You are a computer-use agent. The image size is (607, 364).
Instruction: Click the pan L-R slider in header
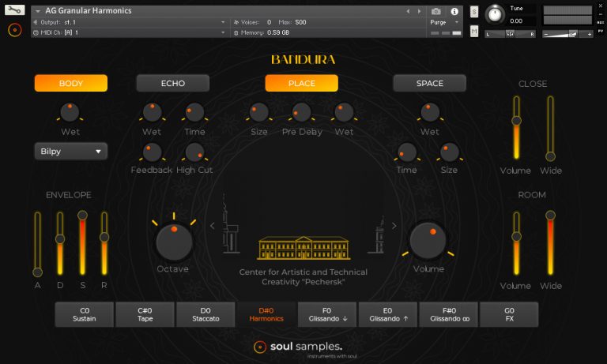pos(511,34)
